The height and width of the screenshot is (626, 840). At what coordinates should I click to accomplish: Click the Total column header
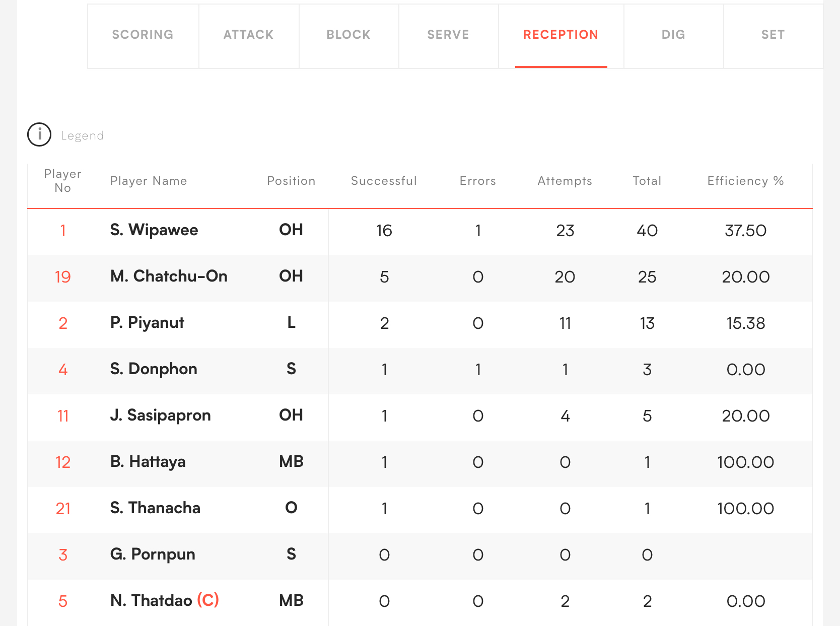(x=647, y=181)
